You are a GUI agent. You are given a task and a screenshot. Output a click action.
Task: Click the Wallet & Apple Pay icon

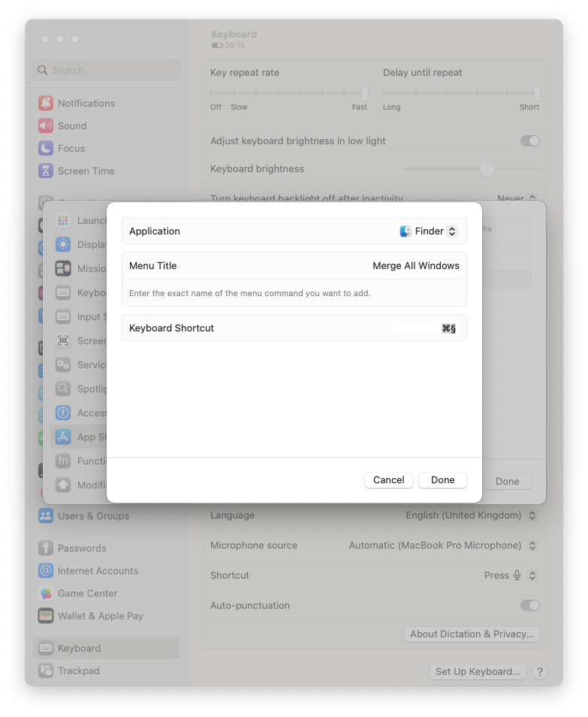coord(46,616)
